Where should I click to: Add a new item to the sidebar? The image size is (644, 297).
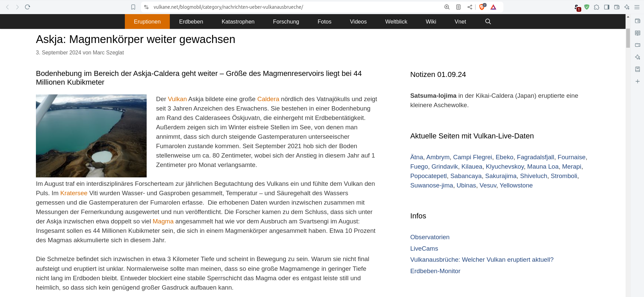[x=638, y=81]
